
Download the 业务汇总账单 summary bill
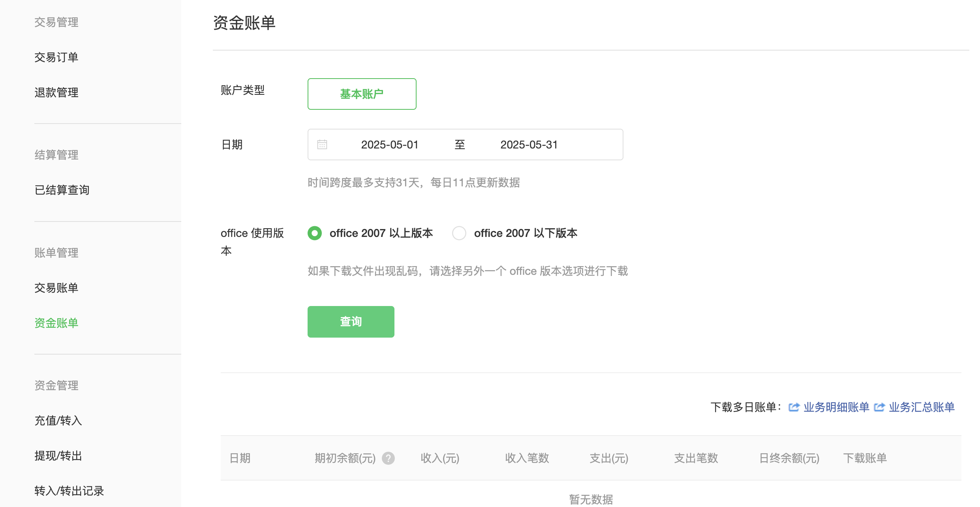[x=922, y=407]
